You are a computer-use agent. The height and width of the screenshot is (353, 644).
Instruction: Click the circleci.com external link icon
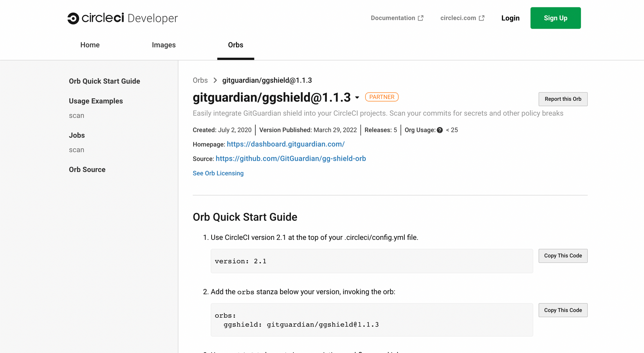point(481,18)
